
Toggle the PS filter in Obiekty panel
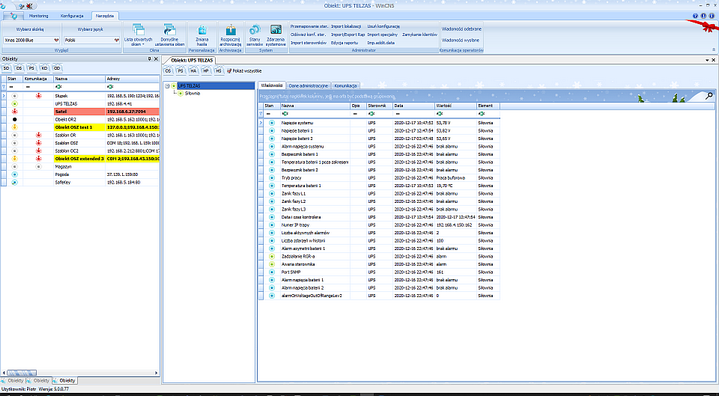pos(32,68)
